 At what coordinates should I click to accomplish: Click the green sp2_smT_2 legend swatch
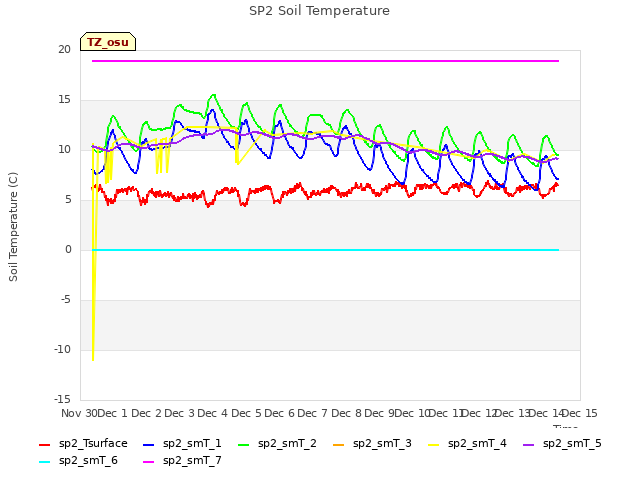[243, 444]
